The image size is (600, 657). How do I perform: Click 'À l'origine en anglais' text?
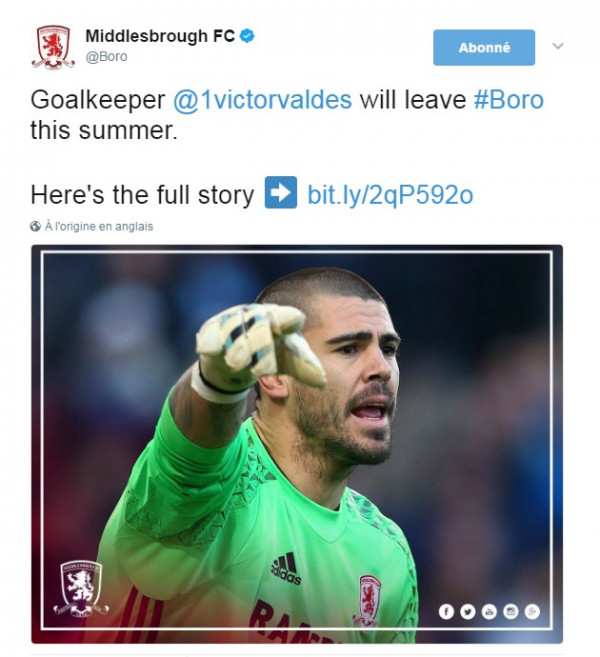point(99,226)
